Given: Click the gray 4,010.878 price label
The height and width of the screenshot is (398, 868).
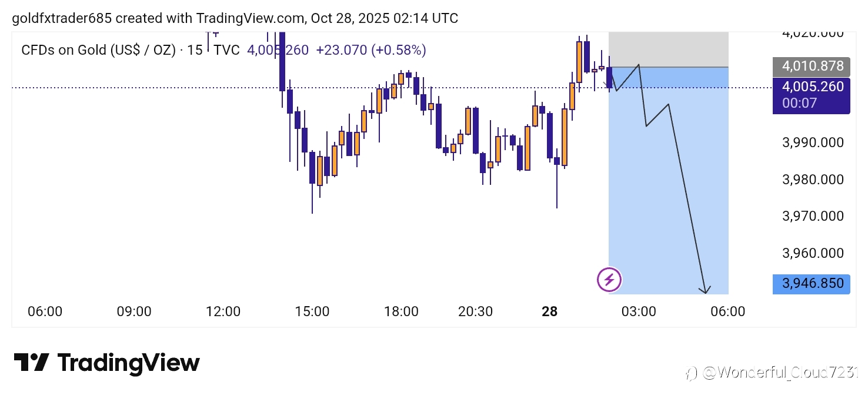Looking at the screenshot, I should [x=812, y=66].
